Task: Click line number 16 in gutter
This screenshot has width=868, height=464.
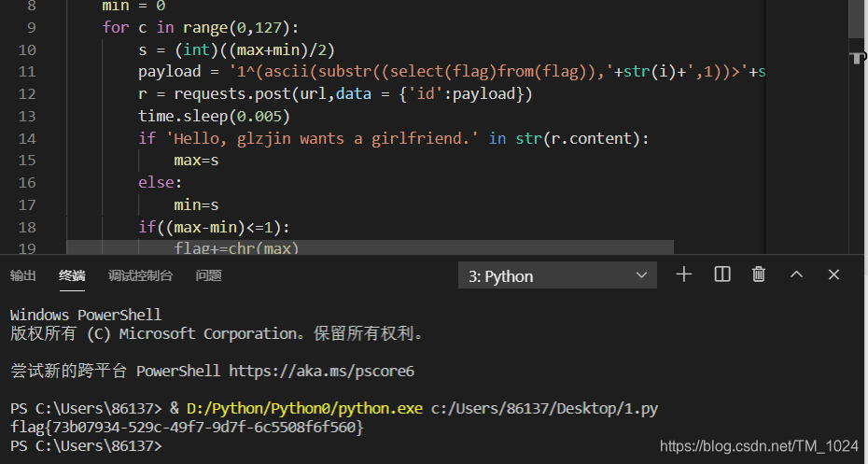Action: [x=27, y=183]
